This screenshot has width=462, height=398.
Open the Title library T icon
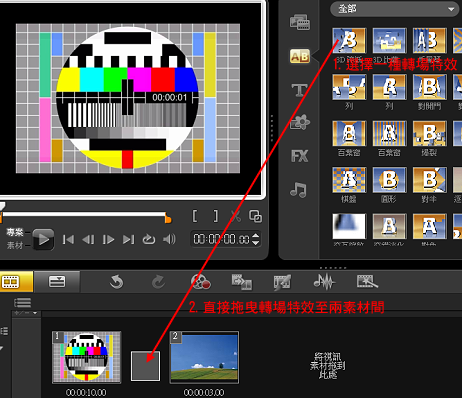click(x=299, y=90)
